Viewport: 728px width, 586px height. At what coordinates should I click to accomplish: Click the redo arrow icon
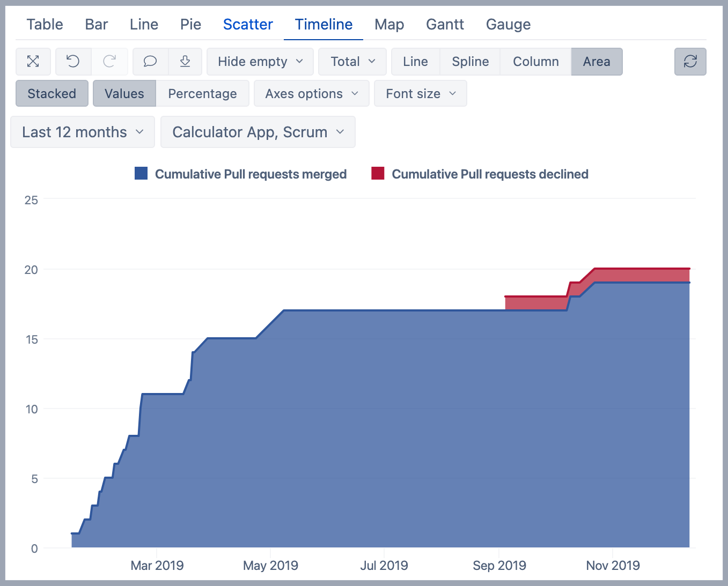pos(109,62)
